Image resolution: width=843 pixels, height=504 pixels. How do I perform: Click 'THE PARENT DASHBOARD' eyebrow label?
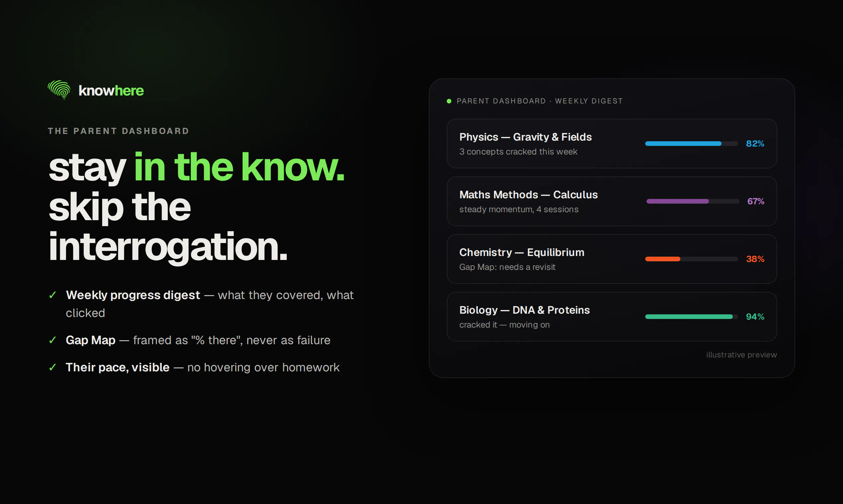point(118,131)
